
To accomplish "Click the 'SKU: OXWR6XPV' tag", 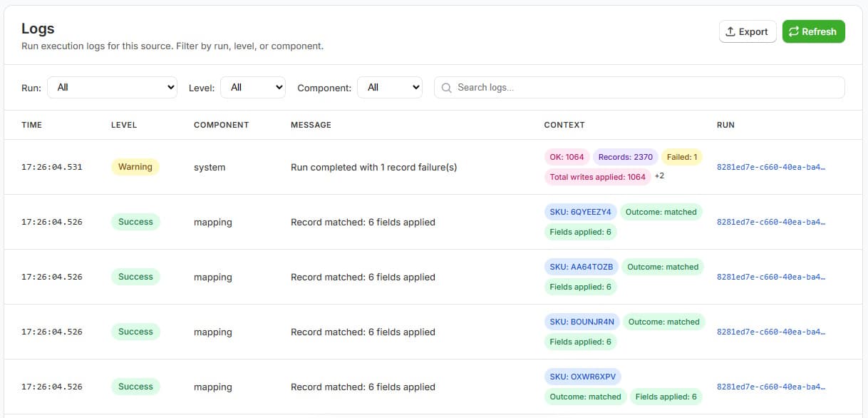I will point(582,377).
